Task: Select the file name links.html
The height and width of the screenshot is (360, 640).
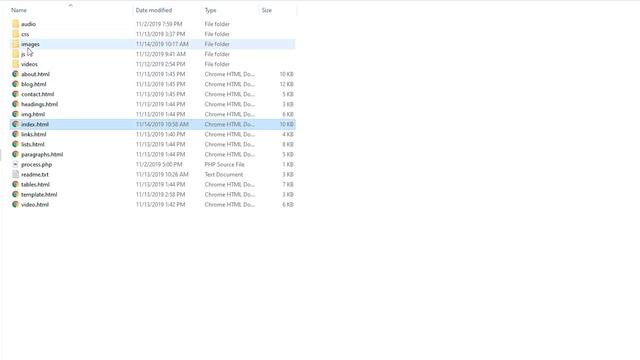Action: [34, 134]
